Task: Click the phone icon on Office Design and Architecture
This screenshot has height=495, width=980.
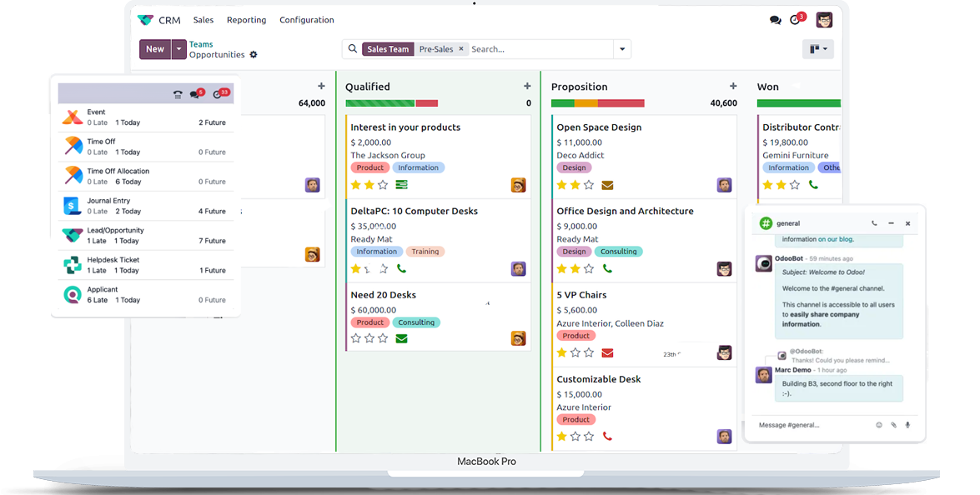Action: coord(607,268)
